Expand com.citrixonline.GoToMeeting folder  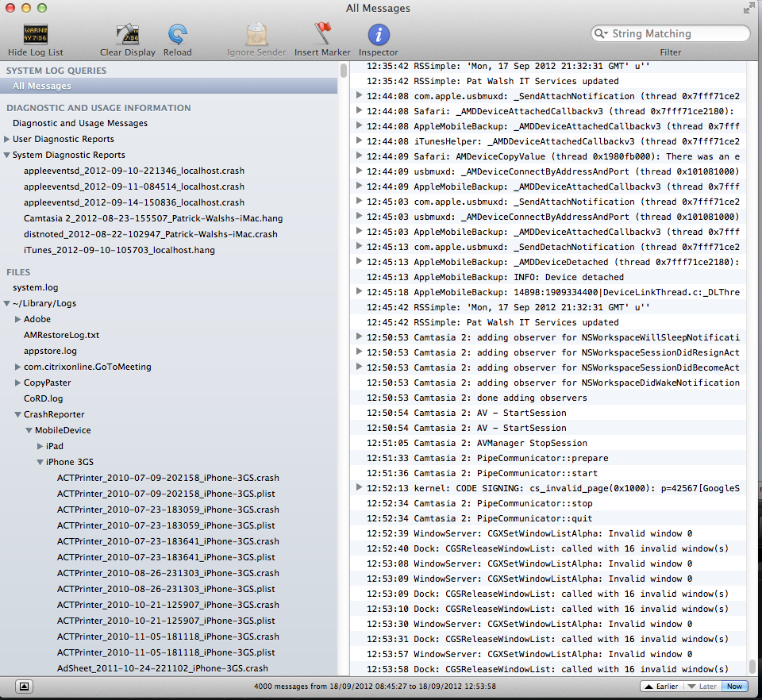[18, 367]
